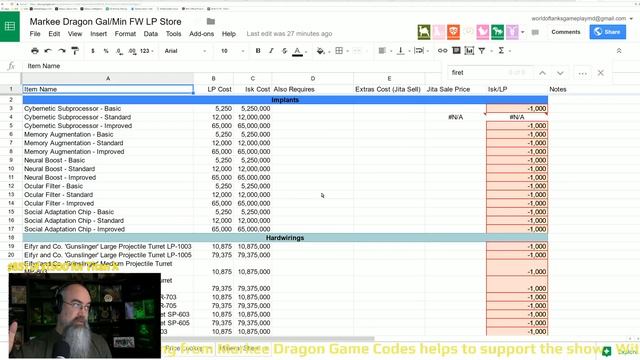
Task: Click the Print icon in toolbar
Action: [x=35, y=51]
